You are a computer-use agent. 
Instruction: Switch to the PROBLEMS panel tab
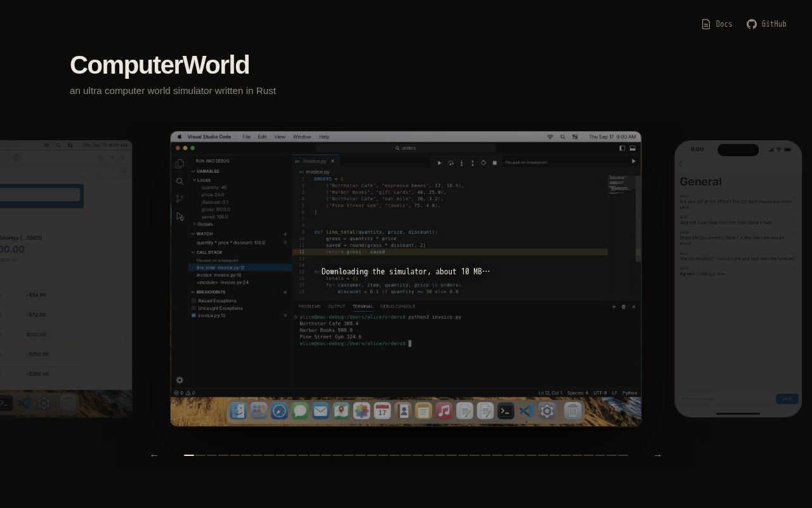(310, 307)
